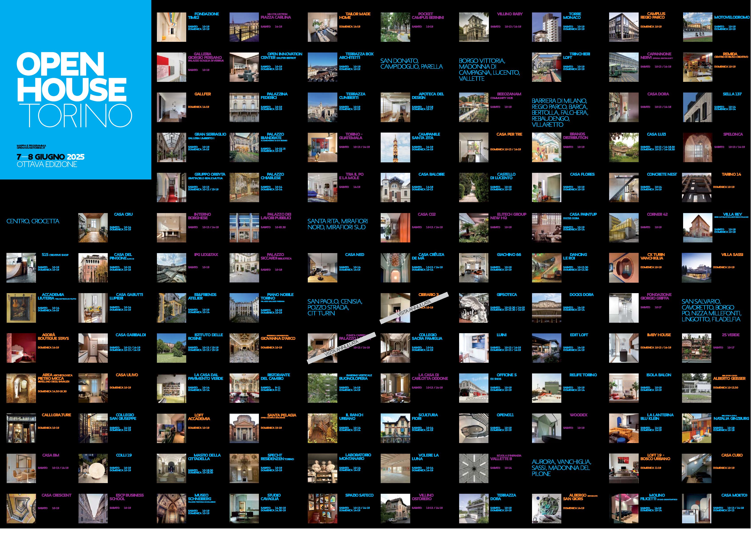Click the Fondazione Time2 photo thumbnail

tap(171, 27)
